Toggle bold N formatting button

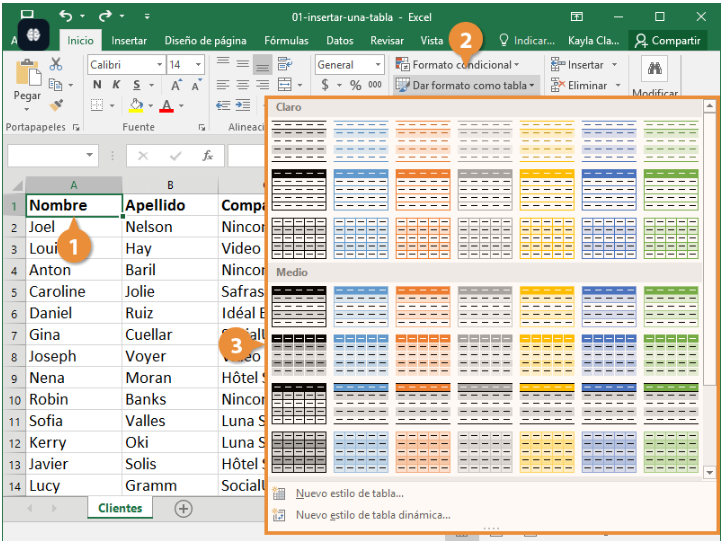click(x=97, y=85)
